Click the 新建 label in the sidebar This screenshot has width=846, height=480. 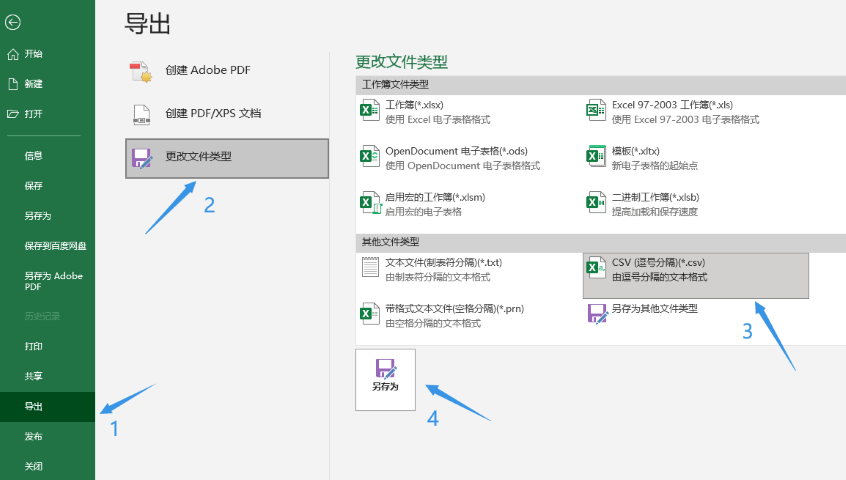tap(33, 84)
